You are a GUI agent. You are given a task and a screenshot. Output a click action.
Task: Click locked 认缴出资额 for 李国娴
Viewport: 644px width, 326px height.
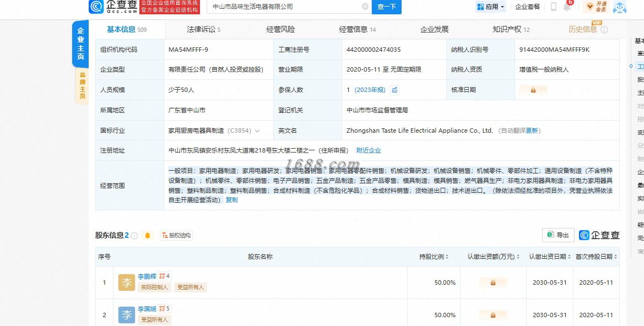point(493,315)
